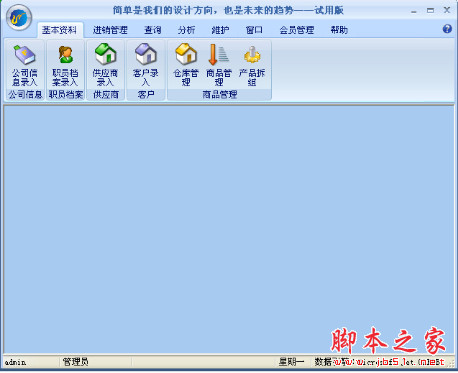Switch to the 维护 tab
The width and height of the screenshot is (458, 373).
point(220,30)
